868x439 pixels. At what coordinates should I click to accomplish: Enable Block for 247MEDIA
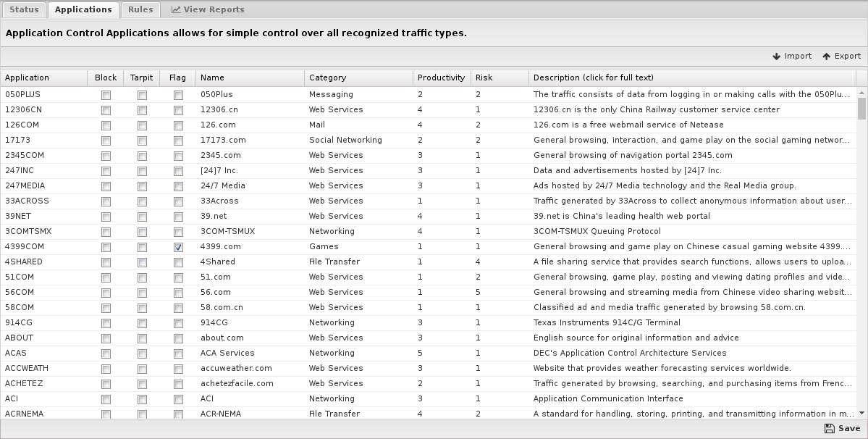[x=106, y=187]
